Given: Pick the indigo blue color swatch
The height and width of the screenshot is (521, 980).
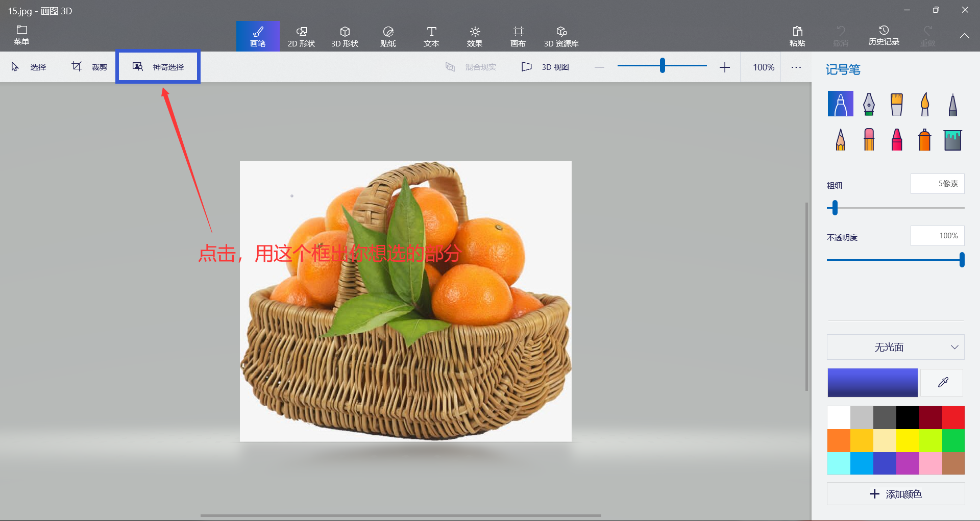Looking at the screenshot, I should pyautogui.click(x=885, y=463).
